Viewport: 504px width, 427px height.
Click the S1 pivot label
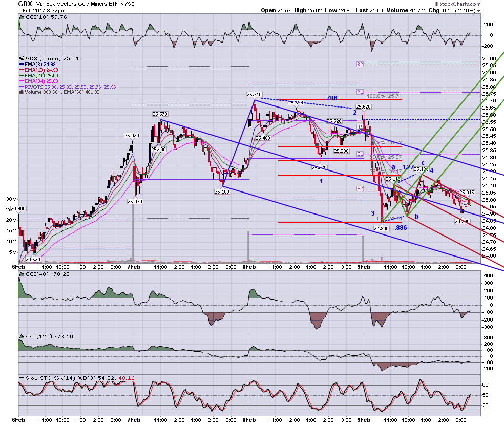[360, 154]
